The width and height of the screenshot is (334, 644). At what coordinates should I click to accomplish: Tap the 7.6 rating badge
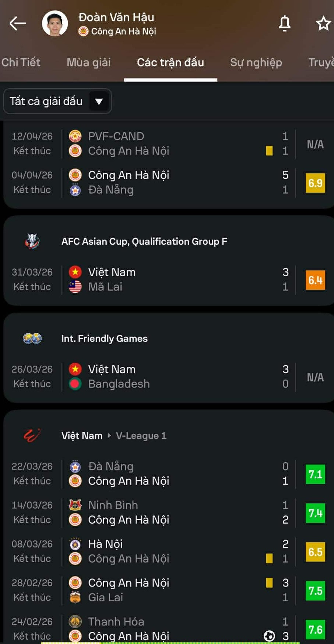pos(315,629)
